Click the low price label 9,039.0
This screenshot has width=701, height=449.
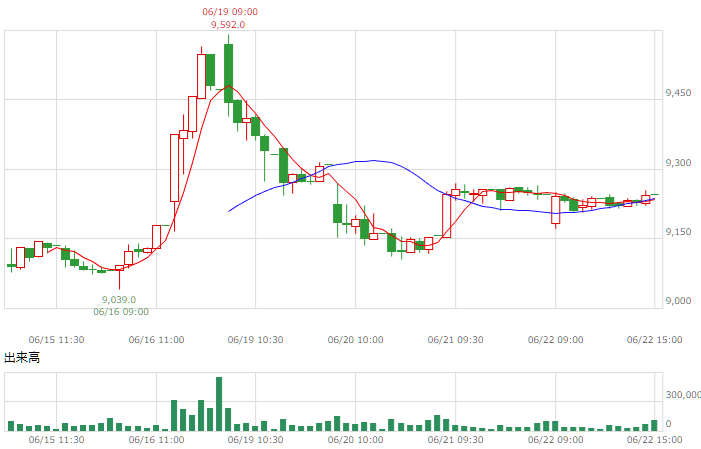click(119, 300)
